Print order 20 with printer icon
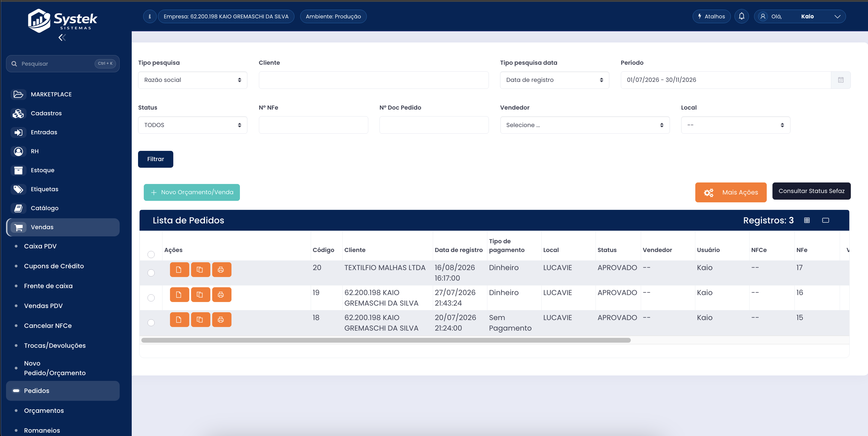The width and height of the screenshot is (868, 436). (x=222, y=270)
